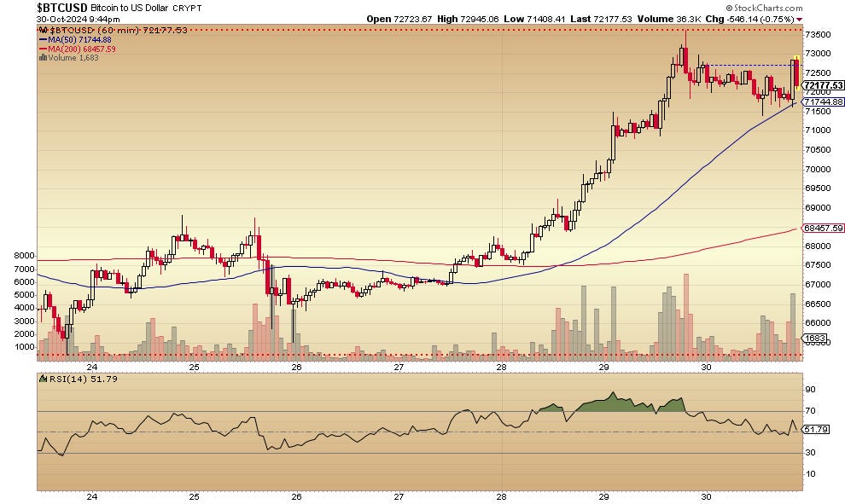This screenshot has width=845, height=504.
Task: Click the 73500 price axis label
Action: 818,34
